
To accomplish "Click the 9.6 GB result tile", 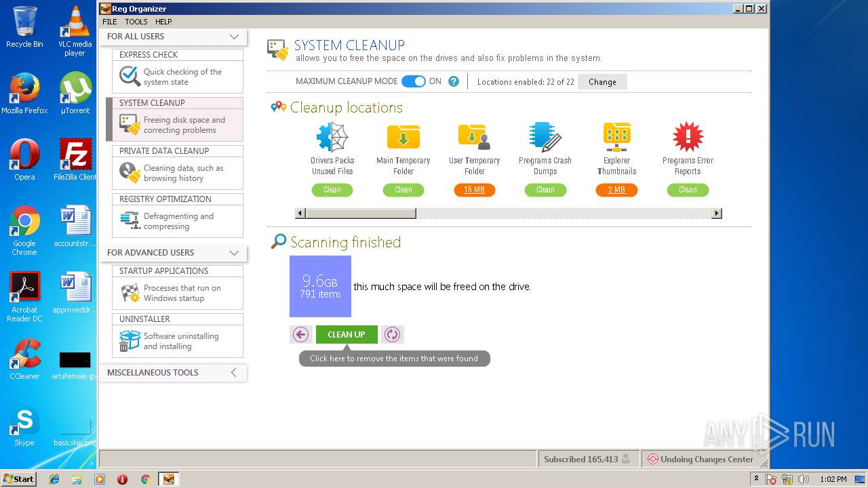I will (320, 286).
